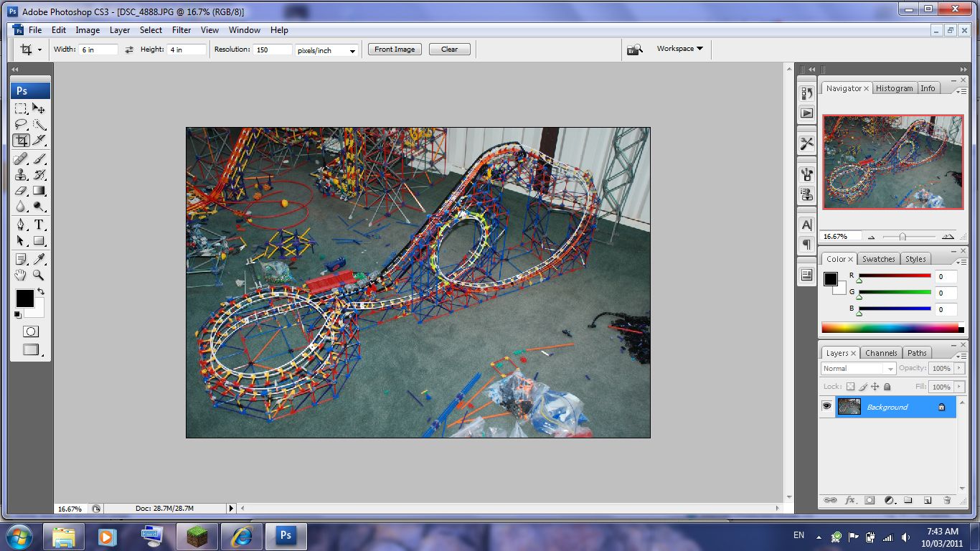Open the Workspace dropdown
Viewport: 980px width, 551px height.
[679, 49]
